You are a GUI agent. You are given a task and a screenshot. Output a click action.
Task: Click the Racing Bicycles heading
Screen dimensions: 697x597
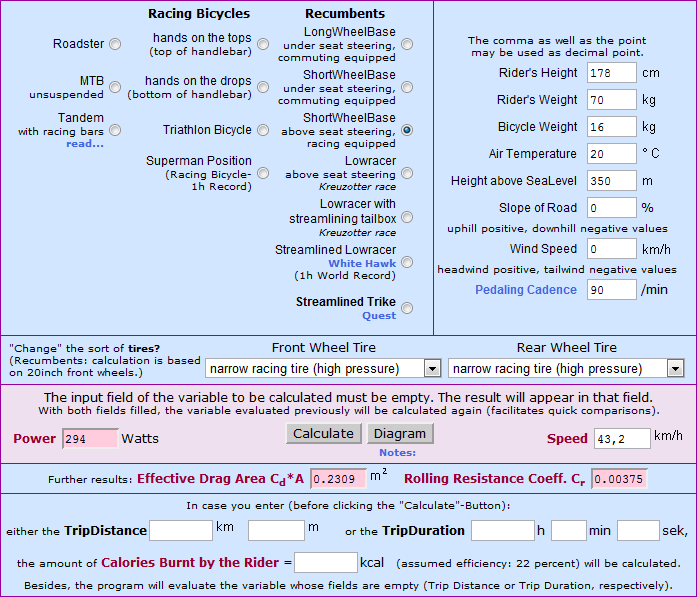click(199, 14)
